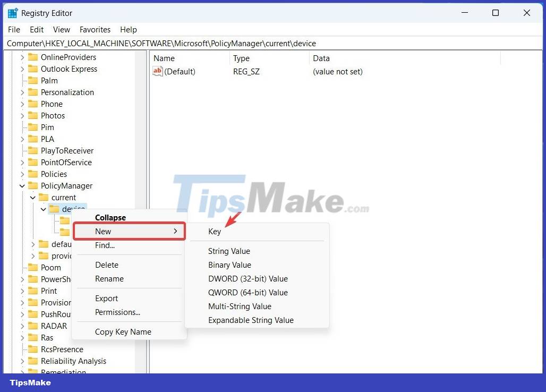Screen dimensions: 546x392
Task: Expand the Phone key chevron
Action: (x=22, y=104)
